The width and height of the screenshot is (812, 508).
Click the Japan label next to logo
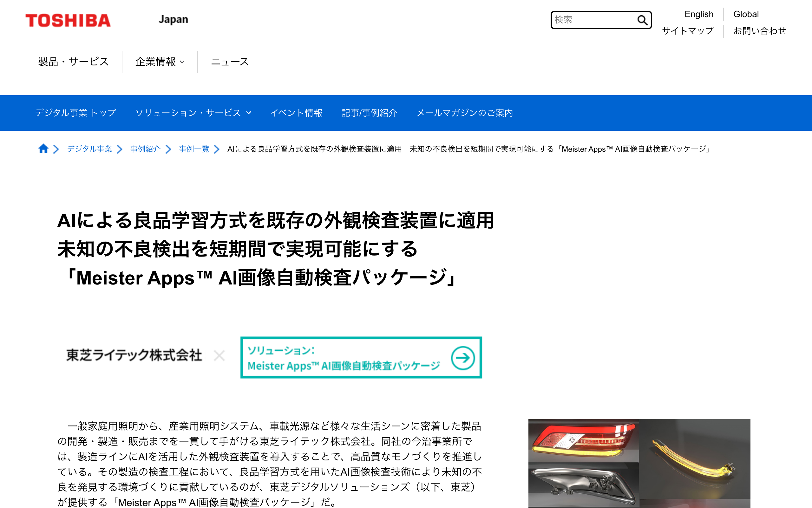[x=173, y=19]
